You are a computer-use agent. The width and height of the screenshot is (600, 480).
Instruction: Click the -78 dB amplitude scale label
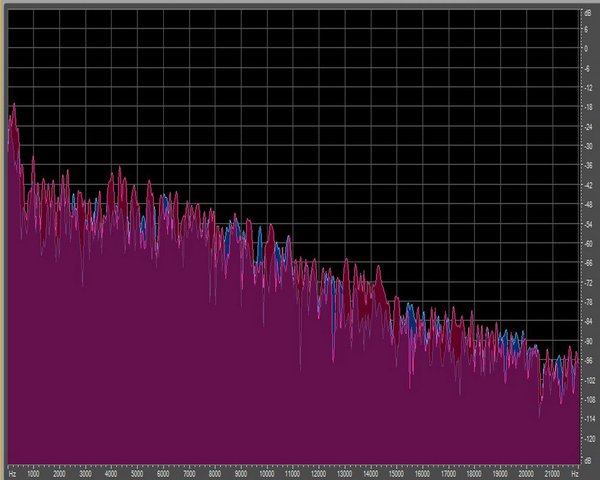pyautogui.click(x=588, y=302)
